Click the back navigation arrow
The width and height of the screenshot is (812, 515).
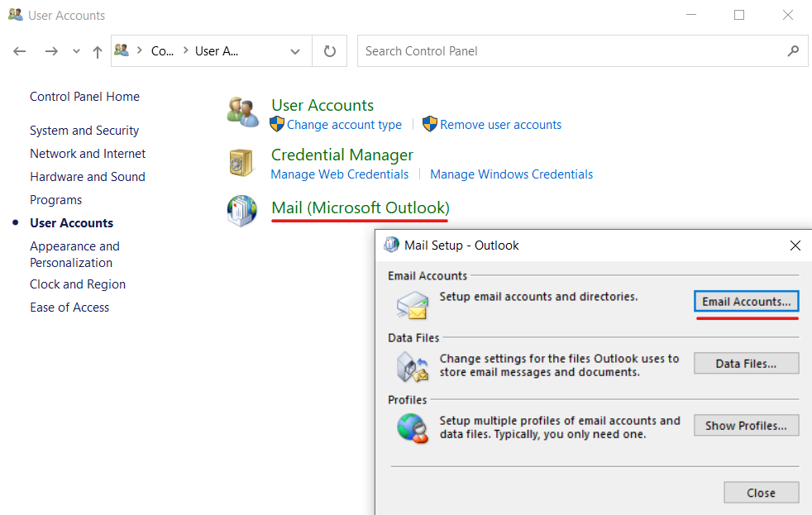[20, 51]
